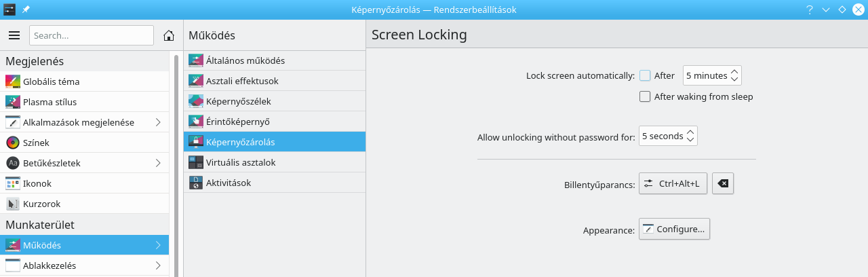Enable Lock screen automatically After checkbox
Viewport: 868px width, 277px height.
[x=645, y=75]
